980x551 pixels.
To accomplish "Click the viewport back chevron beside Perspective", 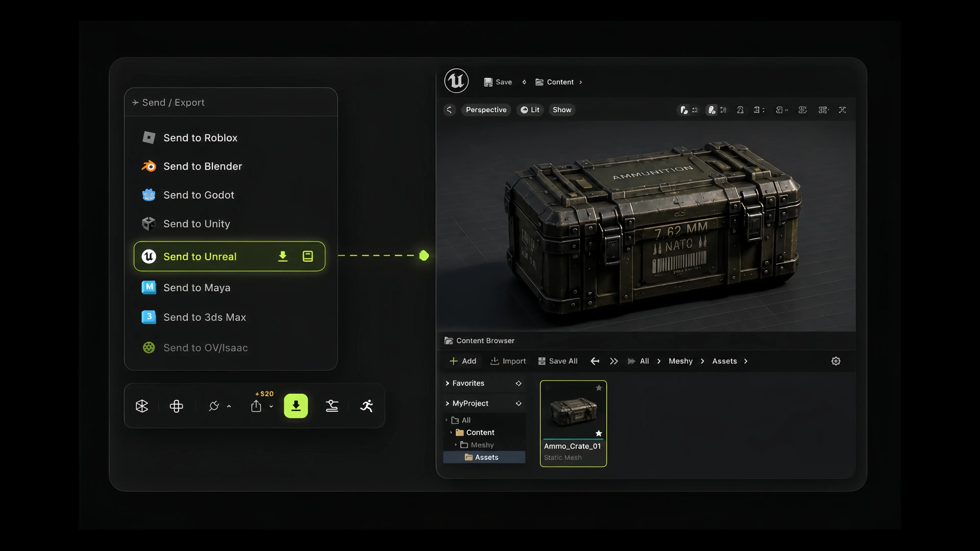I will pos(449,110).
